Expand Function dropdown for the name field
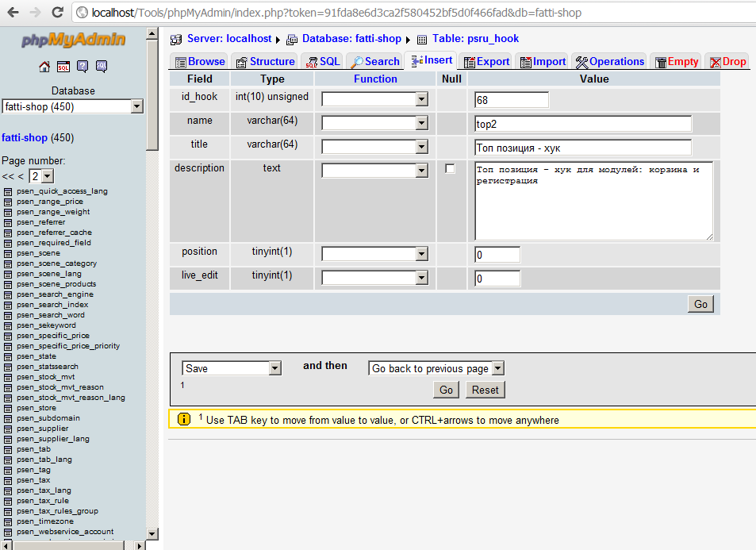This screenshot has height=550, width=756. tap(421, 123)
